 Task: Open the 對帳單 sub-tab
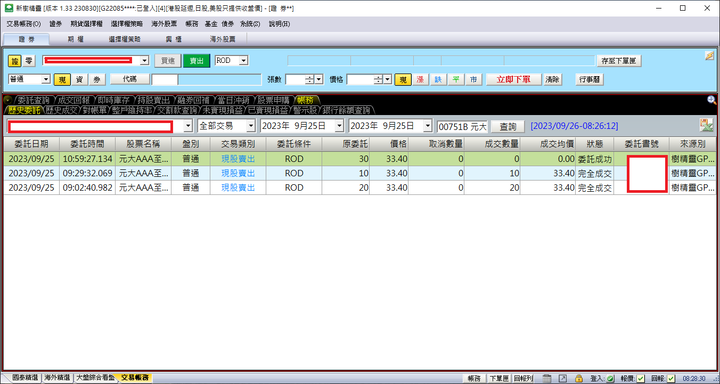[x=94, y=110]
